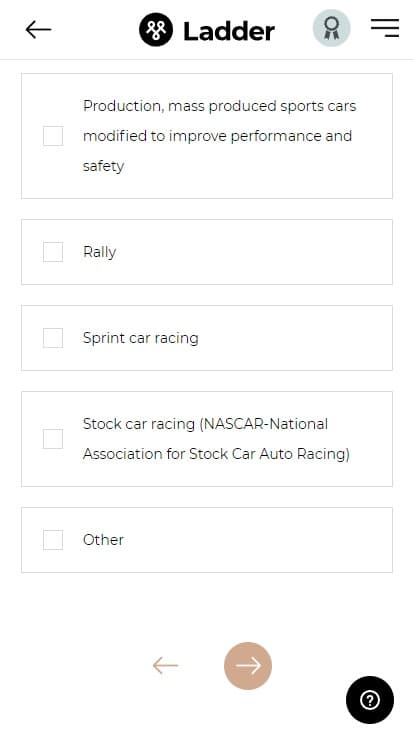Tick the Other checkbox
The height and width of the screenshot is (736, 414).
coord(53,540)
